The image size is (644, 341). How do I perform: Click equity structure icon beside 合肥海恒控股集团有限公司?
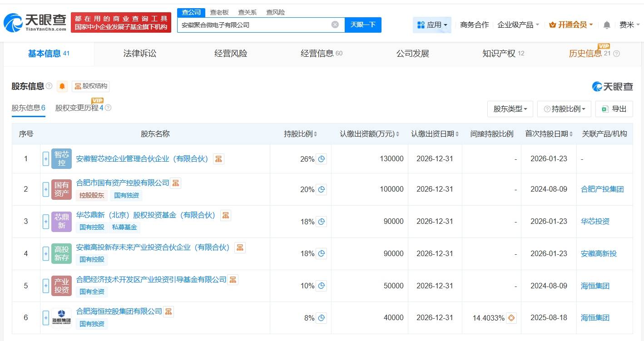tap(168, 311)
